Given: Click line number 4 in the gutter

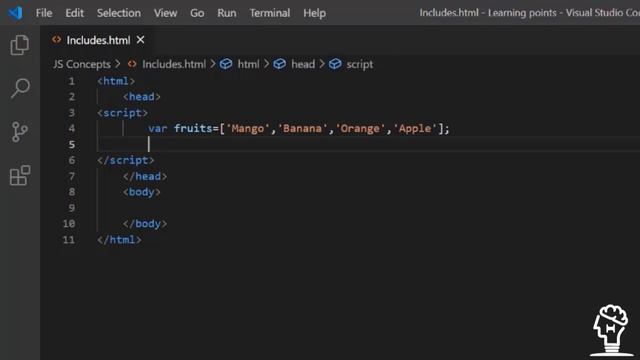Looking at the screenshot, I should pyautogui.click(x=72, y=129).
